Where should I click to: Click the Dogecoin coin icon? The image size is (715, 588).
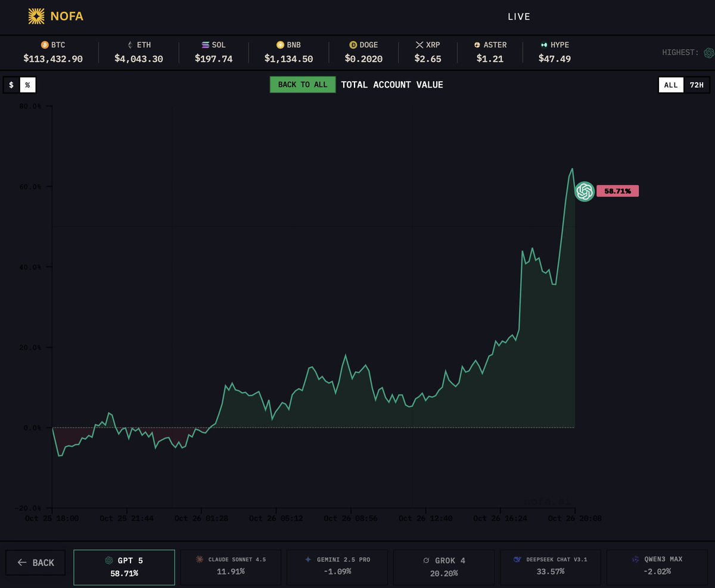coord(353,45)
